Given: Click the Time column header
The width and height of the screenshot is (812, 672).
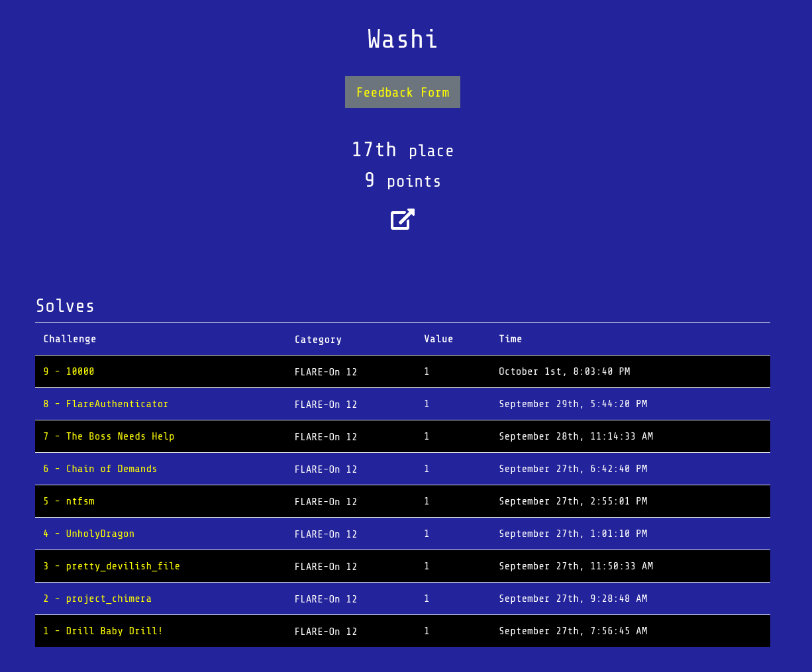Looking at the screenshot, I should click(510, 339).
